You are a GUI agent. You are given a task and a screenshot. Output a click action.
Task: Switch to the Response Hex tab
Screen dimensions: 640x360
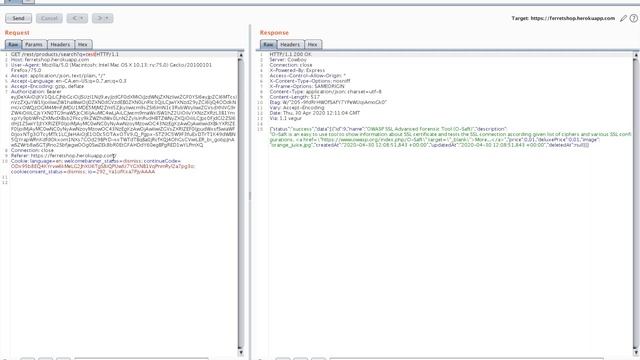[x=313, y=44]
